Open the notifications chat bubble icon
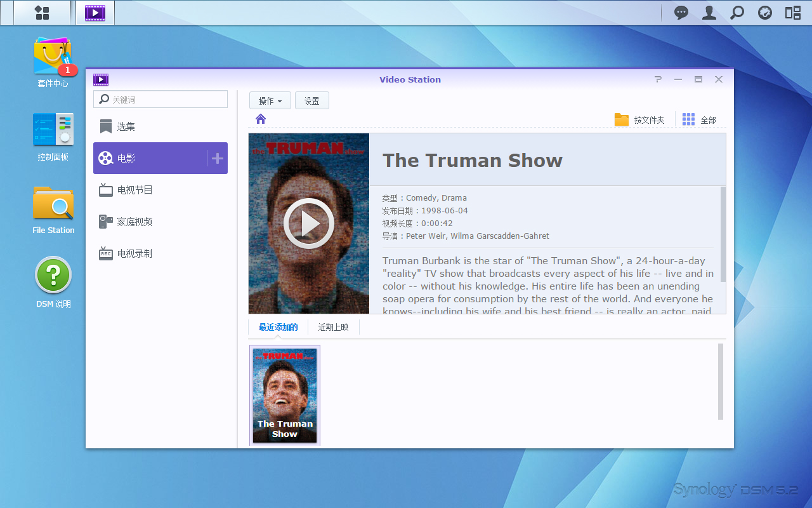This screenshot has height=508, width=812. coord(681,13)
